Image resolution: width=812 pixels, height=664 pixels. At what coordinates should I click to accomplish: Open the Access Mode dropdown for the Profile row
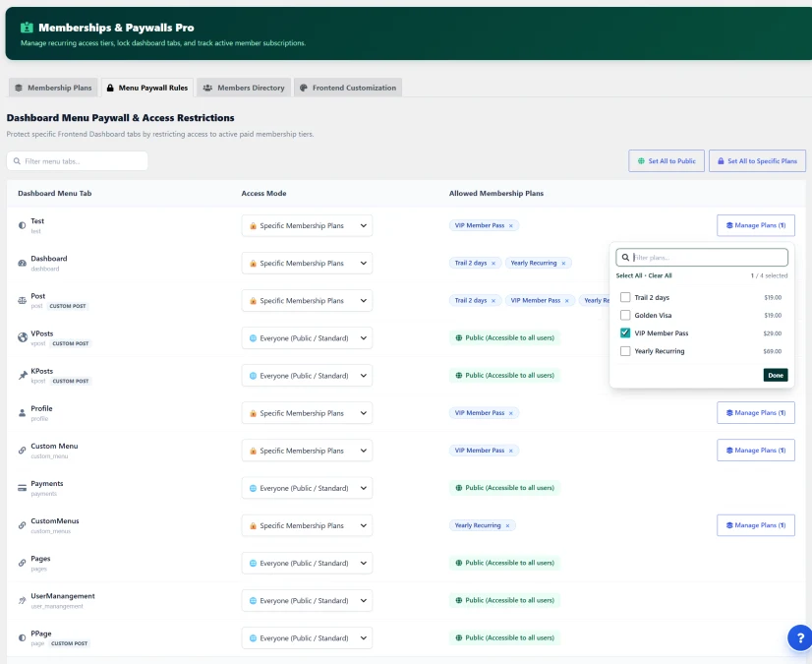tap(307, 413)
